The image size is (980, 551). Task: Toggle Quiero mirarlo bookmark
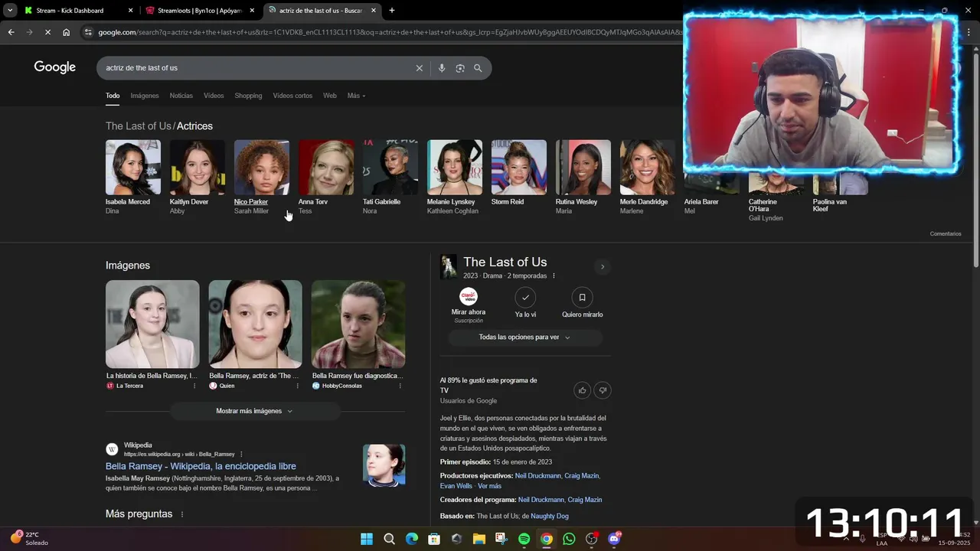coord(582,297)
